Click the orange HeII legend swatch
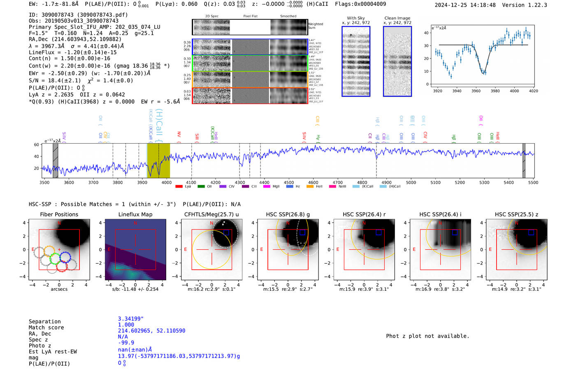The image size is (576, 392). tap(310, 186)
